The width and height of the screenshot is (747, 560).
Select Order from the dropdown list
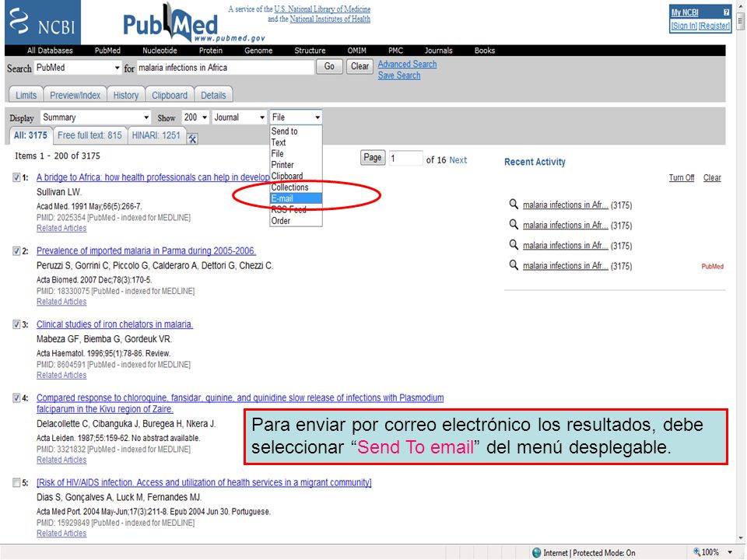[x=296, y=221]
